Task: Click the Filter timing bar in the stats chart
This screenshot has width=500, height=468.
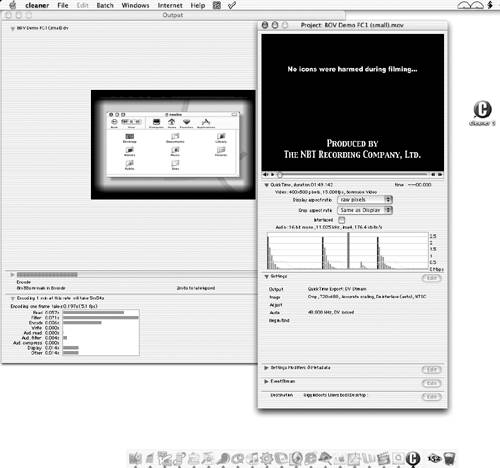Action: tap(101, 318)
